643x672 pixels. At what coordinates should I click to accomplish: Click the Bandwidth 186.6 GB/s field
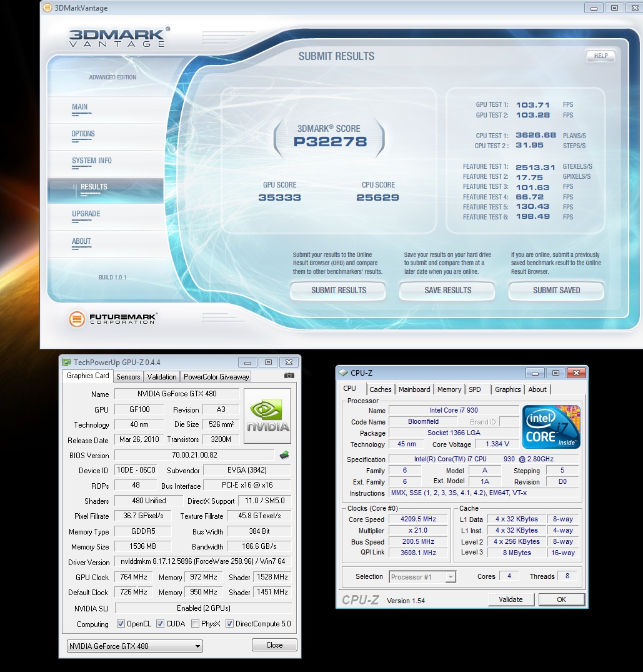(x=259, y=546)
